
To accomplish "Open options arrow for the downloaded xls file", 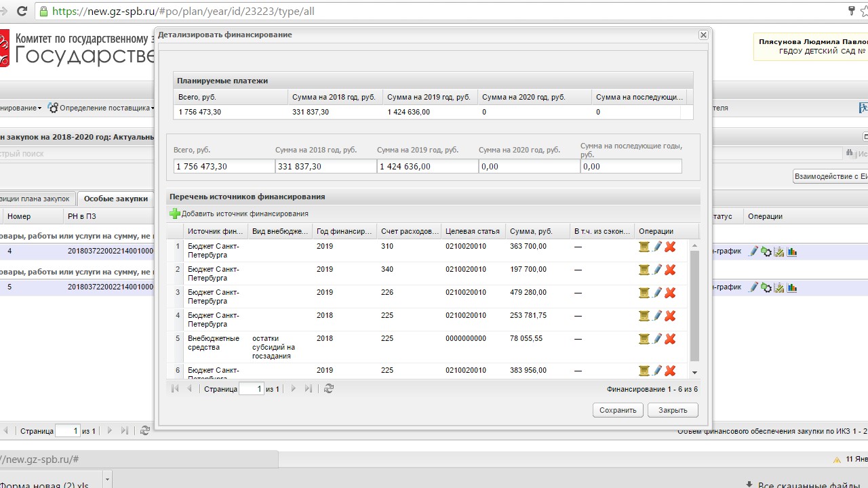I will pos(106,480).
